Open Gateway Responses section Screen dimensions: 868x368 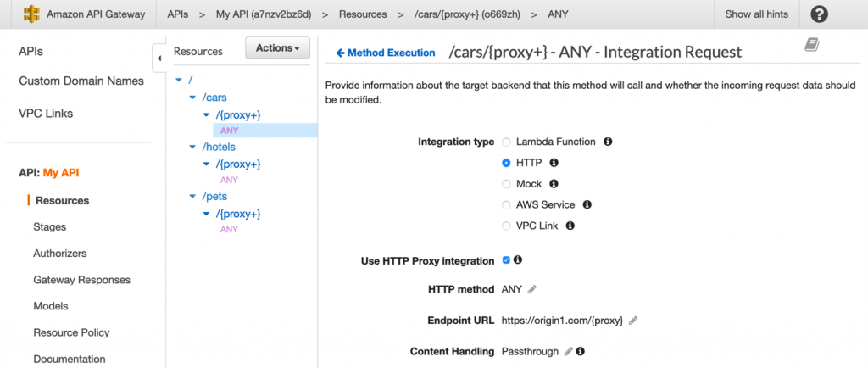[x=82, y=280]
